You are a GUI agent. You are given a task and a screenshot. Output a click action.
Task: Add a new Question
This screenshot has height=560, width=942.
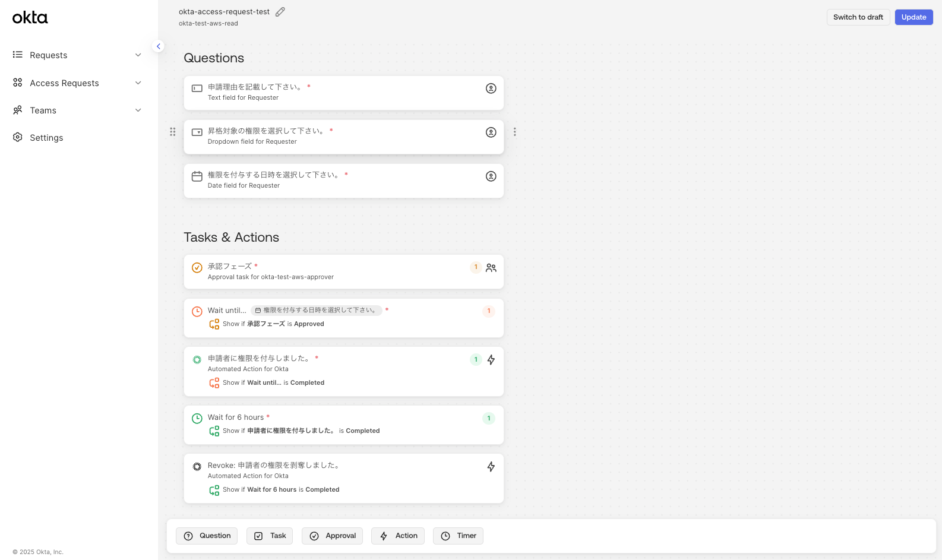[x=207, y=536]
